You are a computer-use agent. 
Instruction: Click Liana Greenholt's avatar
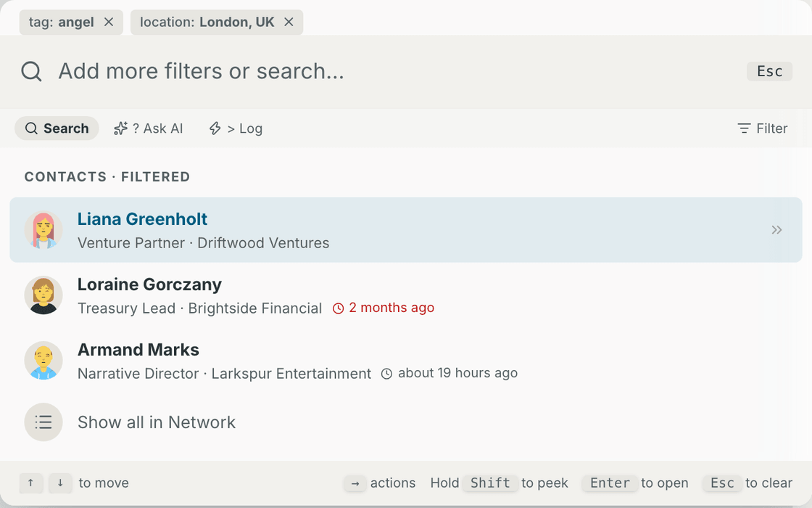pos(43,229)
